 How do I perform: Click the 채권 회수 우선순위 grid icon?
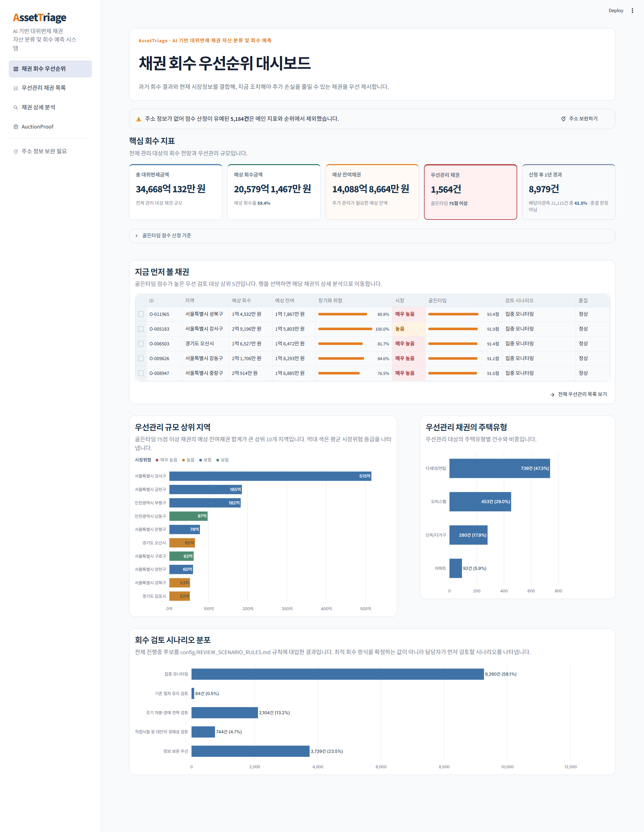coord(16,69)
